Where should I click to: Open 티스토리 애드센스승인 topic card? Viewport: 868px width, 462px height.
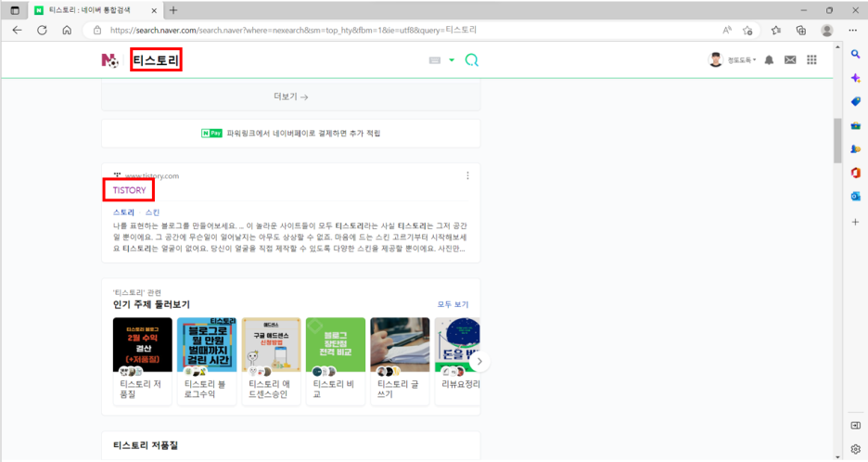pyautogui.click(x=271, y=361)
